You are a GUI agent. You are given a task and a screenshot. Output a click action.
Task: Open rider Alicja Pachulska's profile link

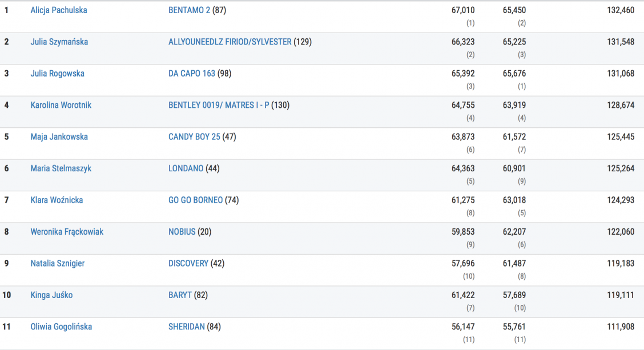pos(59,10)
